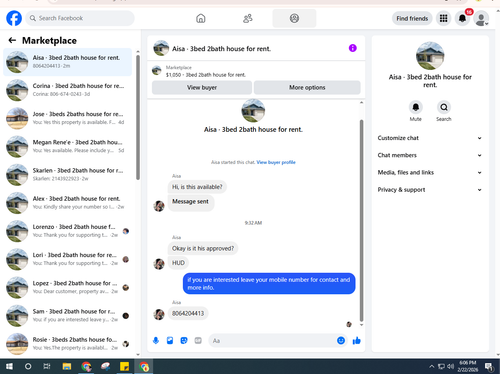Image resolution: width=500 pixels, height=374 pixels.
Task: Open the GIF picker icon
Action: (198, 340)
